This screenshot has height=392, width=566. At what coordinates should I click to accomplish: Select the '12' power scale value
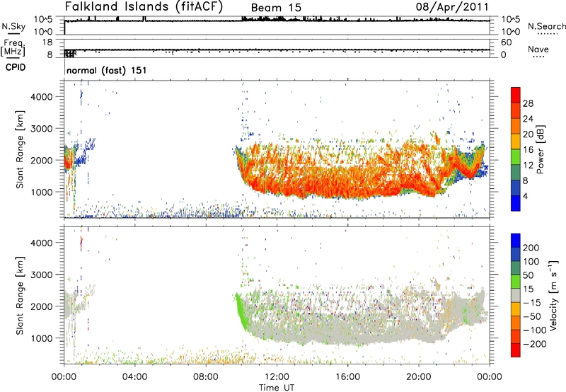528,166
